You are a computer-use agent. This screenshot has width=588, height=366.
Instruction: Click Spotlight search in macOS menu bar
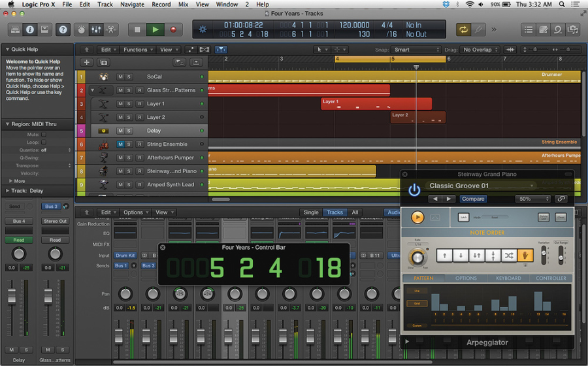pos(562,5)
